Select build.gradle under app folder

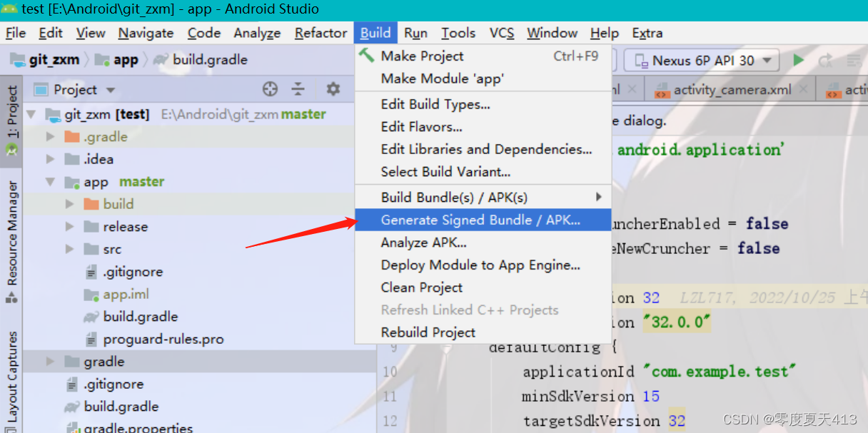pos(140,317)
